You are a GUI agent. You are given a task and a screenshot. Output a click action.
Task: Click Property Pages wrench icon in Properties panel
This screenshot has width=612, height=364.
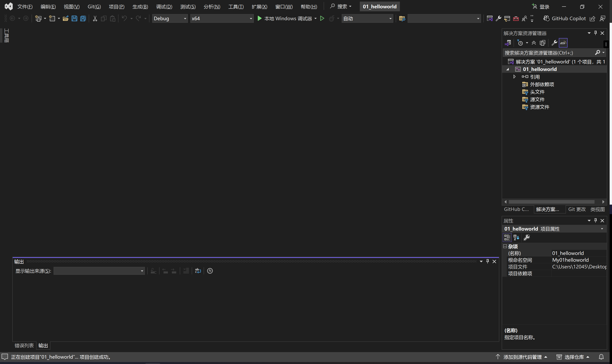[527, 238]
